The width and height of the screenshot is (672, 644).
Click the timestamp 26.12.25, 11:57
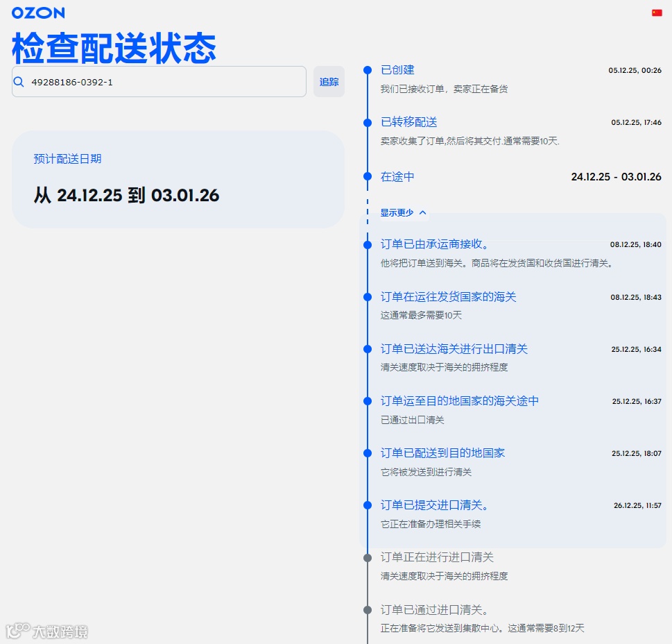(x=637, y=505)
